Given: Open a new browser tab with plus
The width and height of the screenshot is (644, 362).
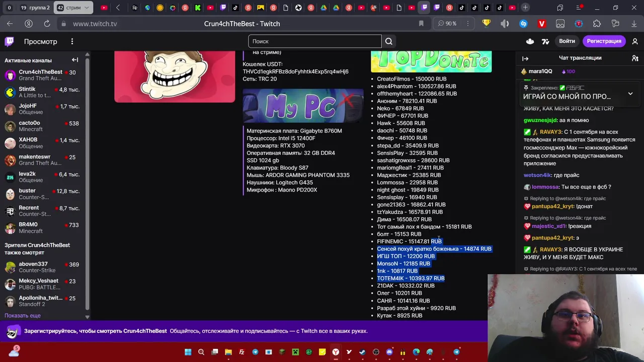Looking at the screenshot, I should (525, 8).
